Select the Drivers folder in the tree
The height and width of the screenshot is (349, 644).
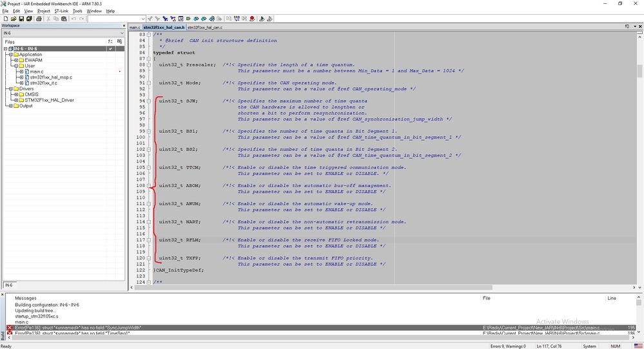[x=26, y=88]
